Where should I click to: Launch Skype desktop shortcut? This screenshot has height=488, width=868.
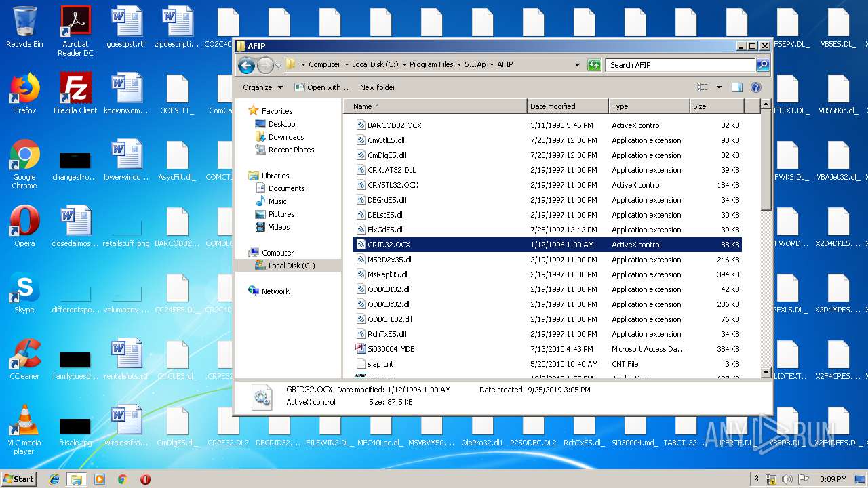(24, 293)
